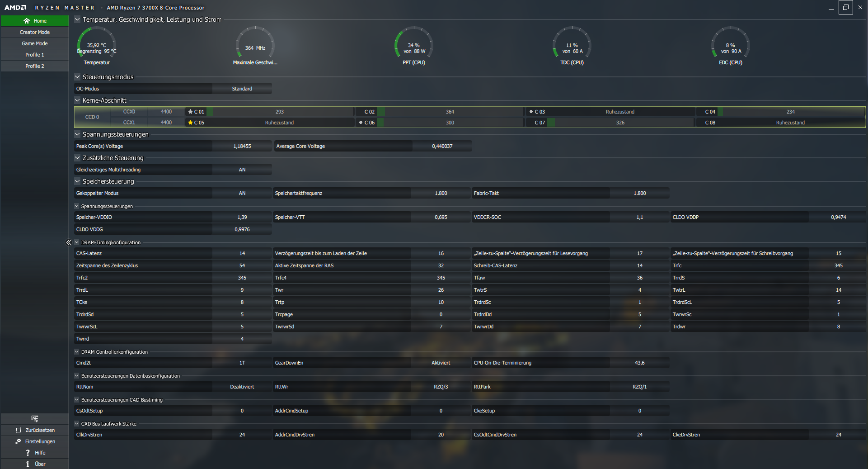Click core C 04 speed bar
Image resolution: width=868 pixels, height=469 pixels.
791,112
